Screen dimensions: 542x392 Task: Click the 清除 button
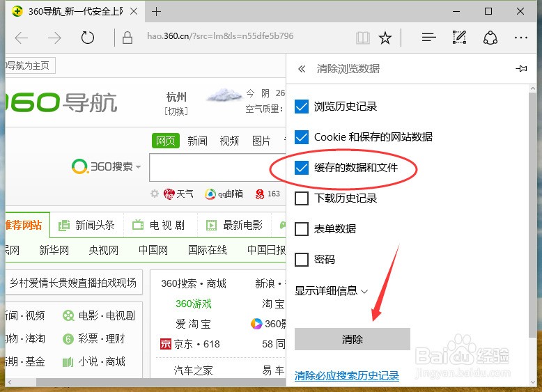coord(353,339)
